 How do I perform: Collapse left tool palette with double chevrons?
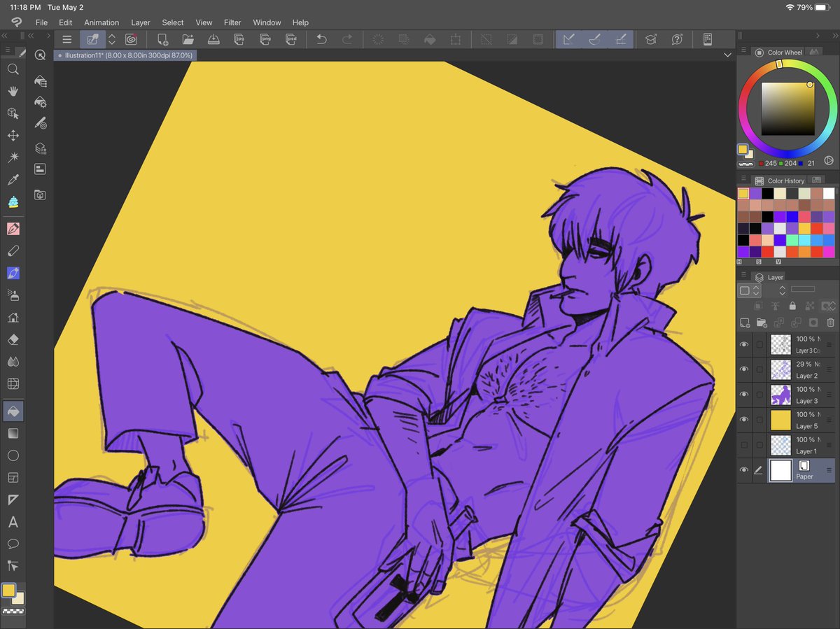[5, 35]
